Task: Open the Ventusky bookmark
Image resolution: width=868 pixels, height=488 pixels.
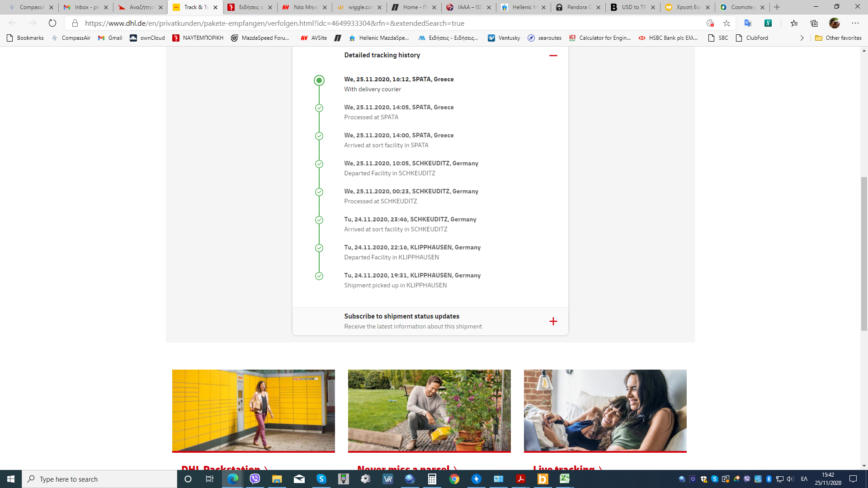Action: coord(504,38)
